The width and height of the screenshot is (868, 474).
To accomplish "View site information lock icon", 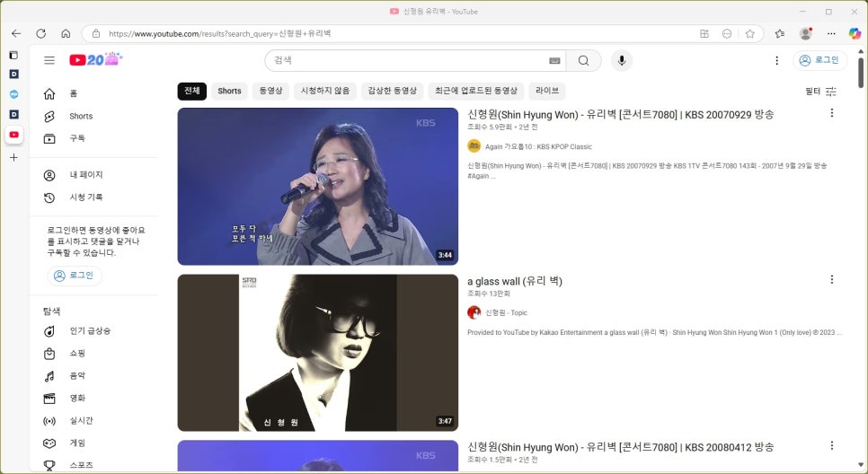I will pos(96,34).
